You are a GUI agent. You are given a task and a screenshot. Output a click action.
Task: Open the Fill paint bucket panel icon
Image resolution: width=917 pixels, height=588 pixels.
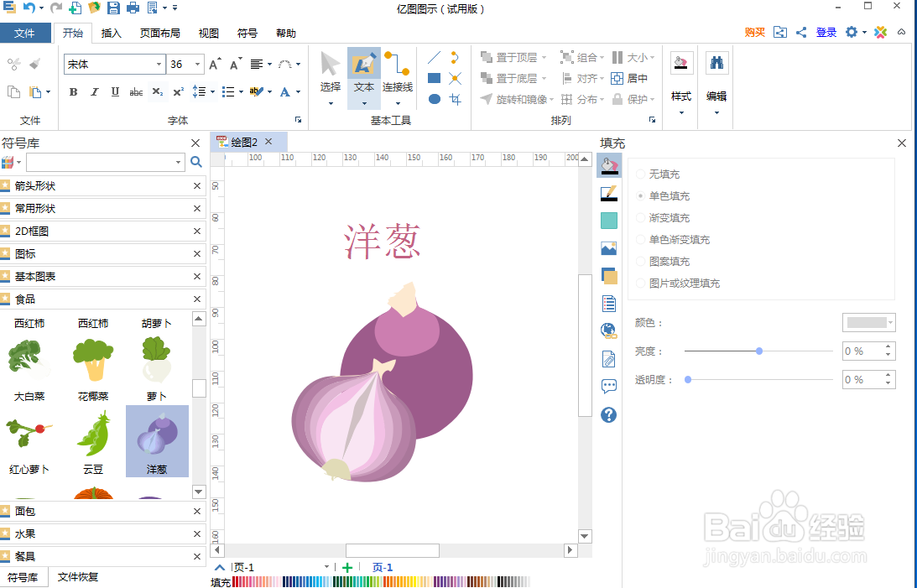coord(609,166)
